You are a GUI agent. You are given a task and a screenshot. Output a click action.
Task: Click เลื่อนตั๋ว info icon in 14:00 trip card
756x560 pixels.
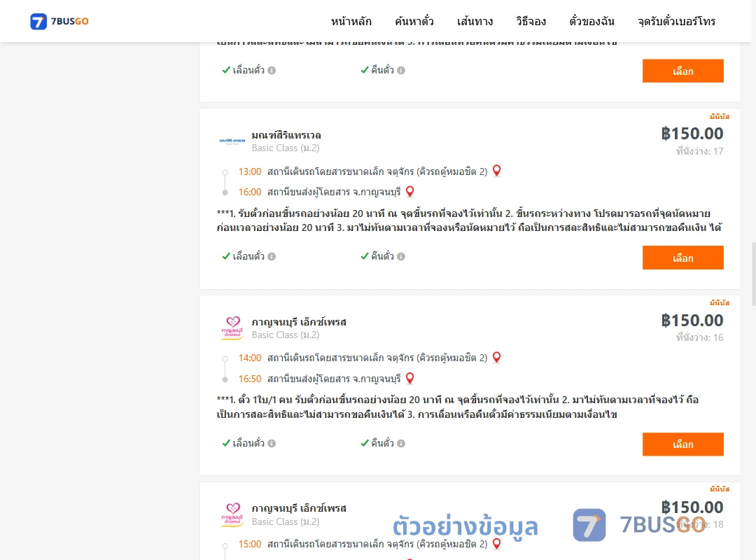(x=272, y=443)
